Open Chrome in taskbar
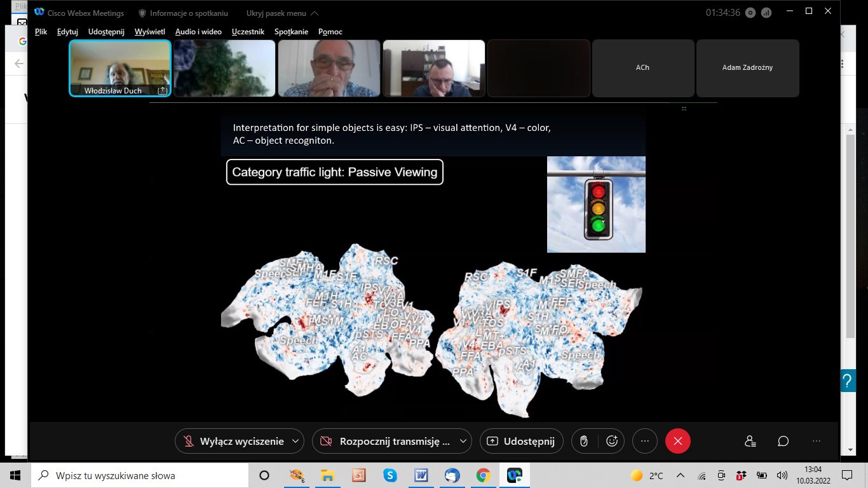868x488 pixels. click(x=483, y=475)
